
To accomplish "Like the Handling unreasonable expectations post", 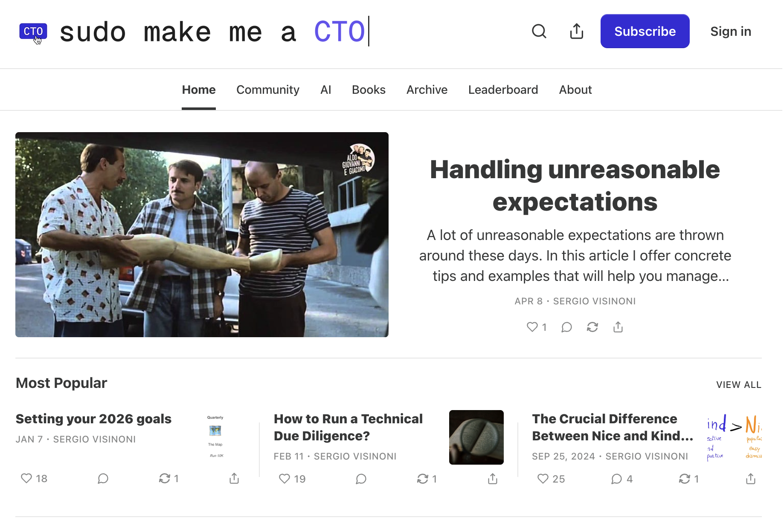I will 536,327.
